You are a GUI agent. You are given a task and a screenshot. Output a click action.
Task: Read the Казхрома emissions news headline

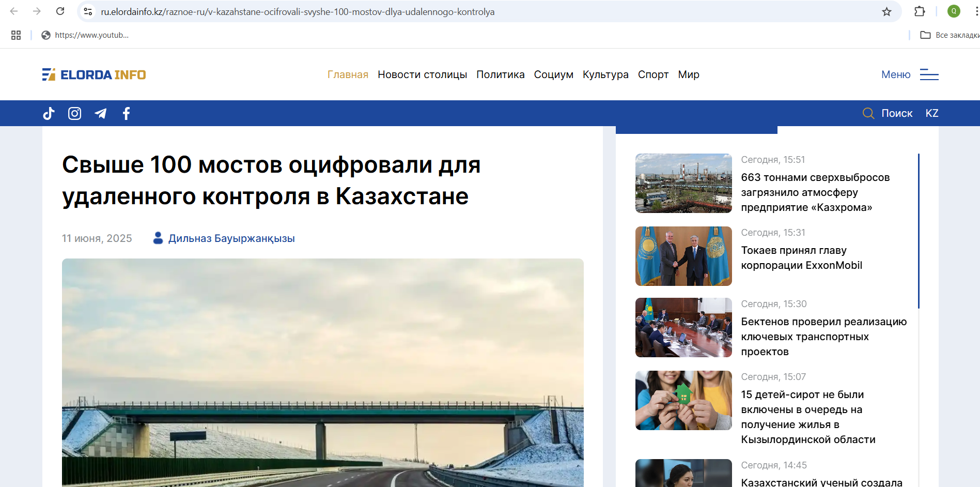815,192
